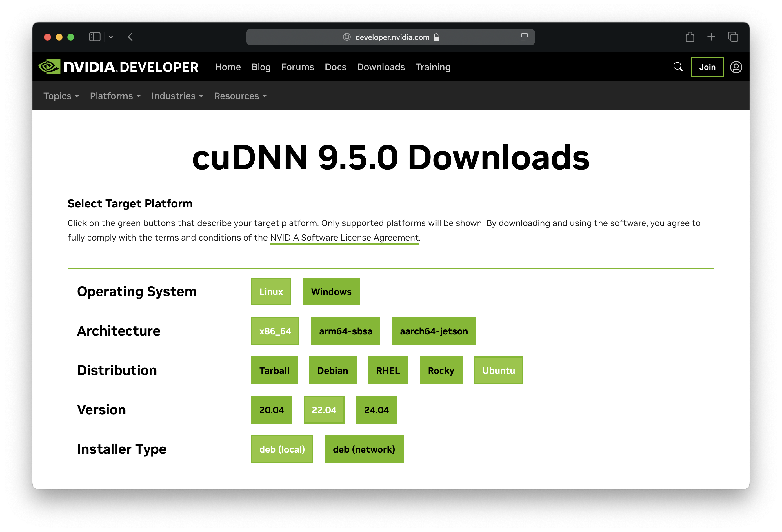Open the Forums nav item
The width and height of the screenshot is (782, 532).
tap(297, 67)
